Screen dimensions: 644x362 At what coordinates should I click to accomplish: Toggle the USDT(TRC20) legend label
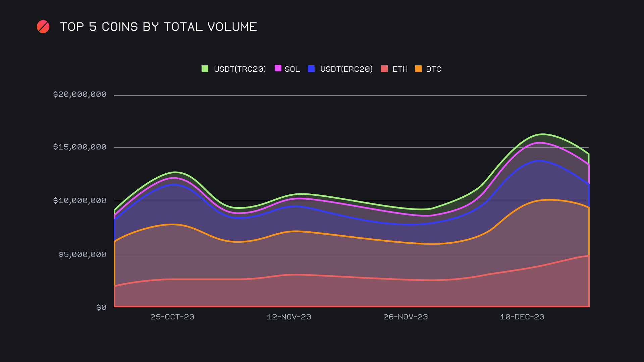[x=240, y=69]
